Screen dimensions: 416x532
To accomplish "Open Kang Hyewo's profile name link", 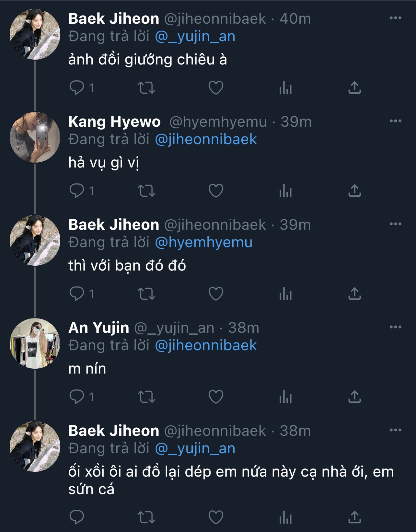I will (x=114, y=122).
